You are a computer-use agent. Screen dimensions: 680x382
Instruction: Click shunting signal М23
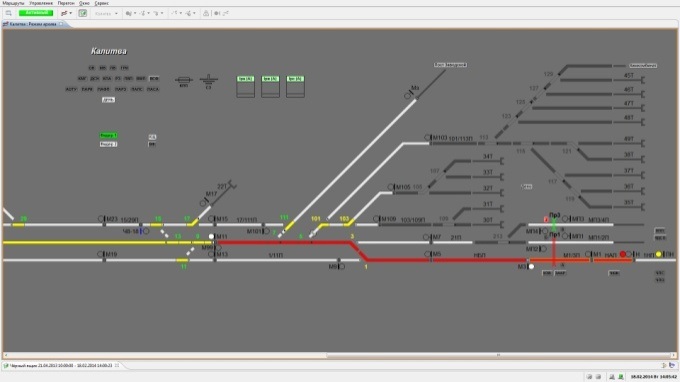point(101,219)
